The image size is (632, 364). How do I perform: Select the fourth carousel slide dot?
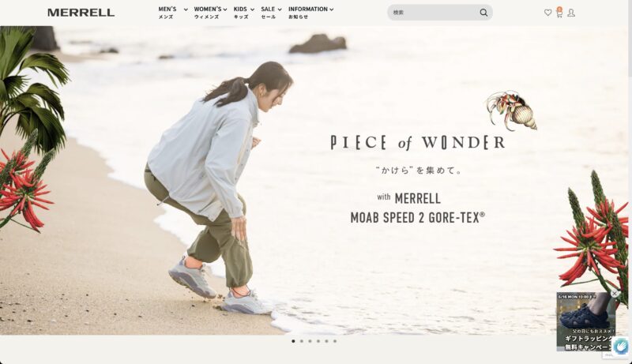(318, 341)
